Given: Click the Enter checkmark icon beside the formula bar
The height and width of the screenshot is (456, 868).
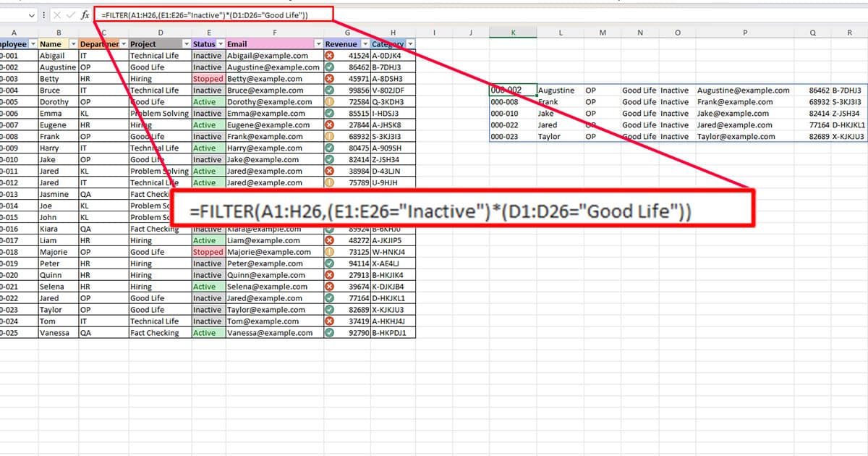Looking at the screenshot, I should (69, 14).
